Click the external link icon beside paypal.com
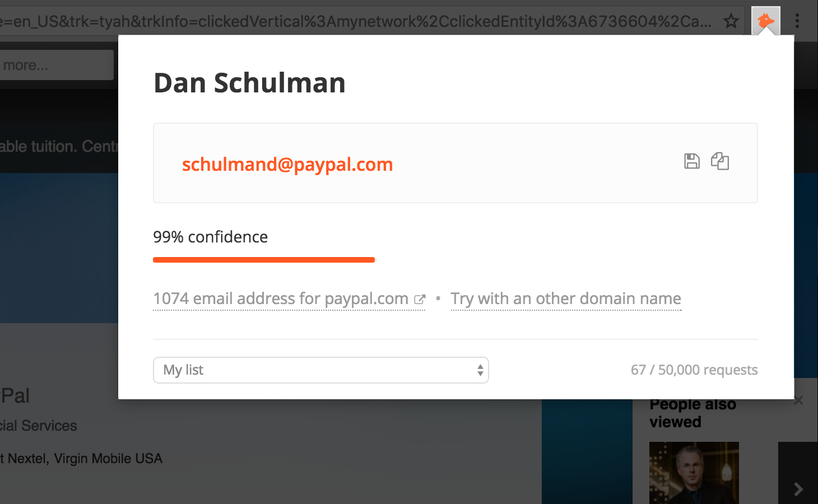Image resolution: width=818 pixels, height=504 pixels. click(420, 299)
